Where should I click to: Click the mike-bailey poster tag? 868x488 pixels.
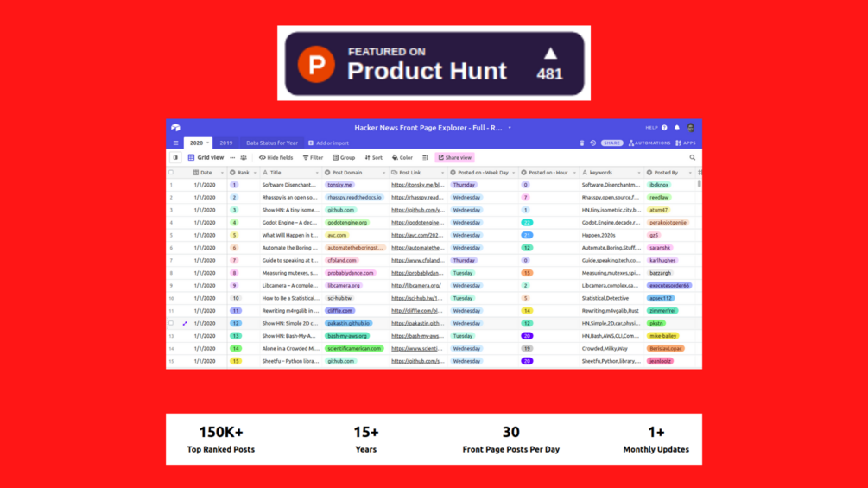point(662,336)
